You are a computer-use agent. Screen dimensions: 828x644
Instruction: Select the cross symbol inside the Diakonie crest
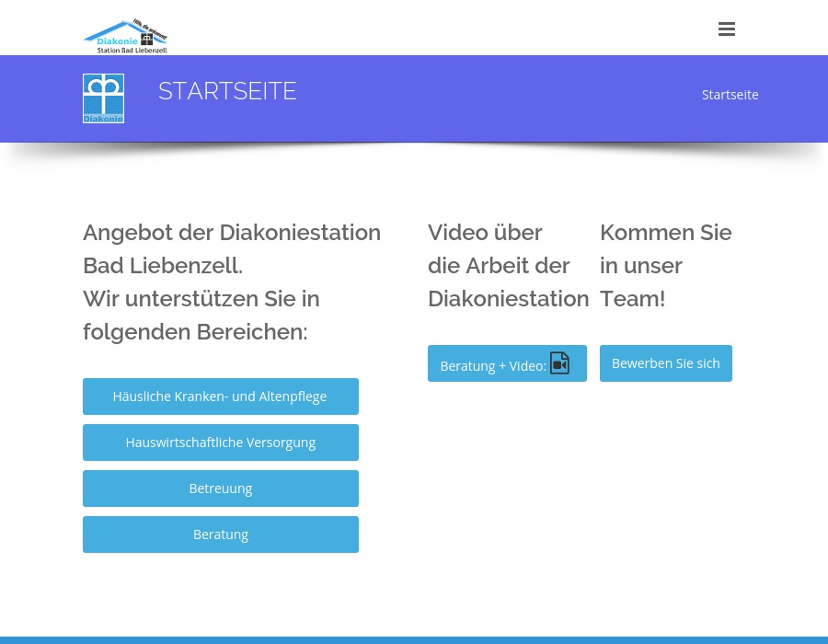[103, 97]
